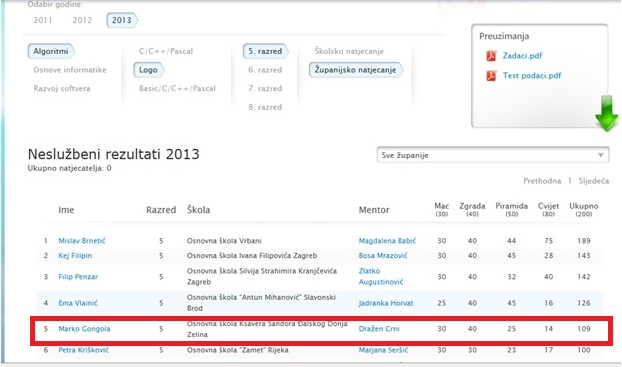Select the C/C++/Pascal language option

(x=166, y=51)
